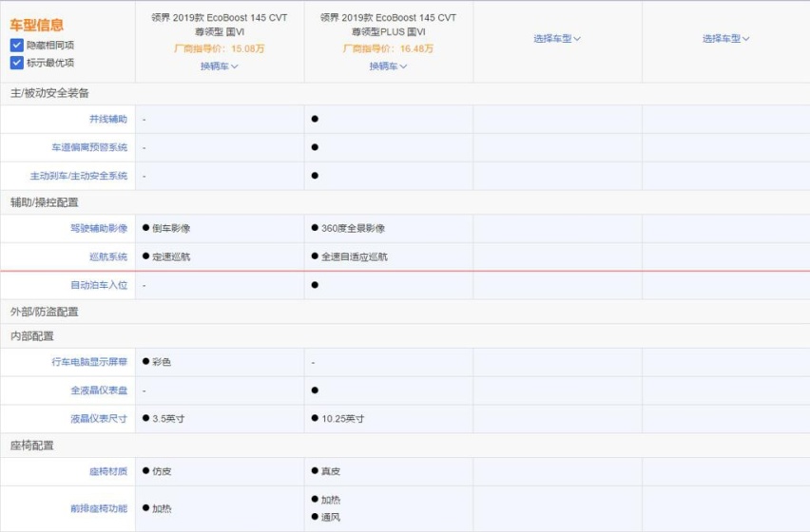Open the 座椅材质 parameter link
The height and width of the screenshot is (532, 810).
click(108, 471)
